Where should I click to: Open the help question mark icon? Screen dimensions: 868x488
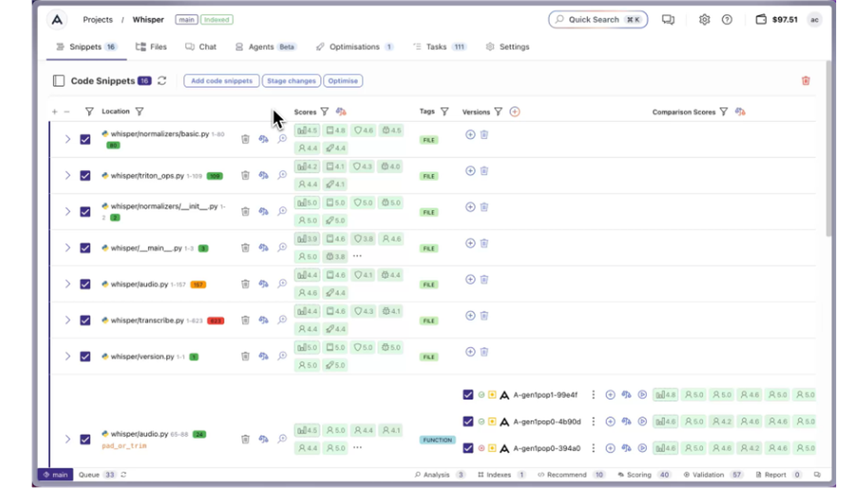click(727, 20)
